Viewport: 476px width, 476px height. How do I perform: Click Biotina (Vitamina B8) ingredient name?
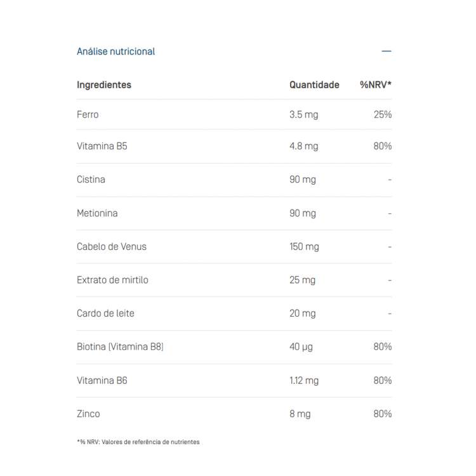point(120,347)
